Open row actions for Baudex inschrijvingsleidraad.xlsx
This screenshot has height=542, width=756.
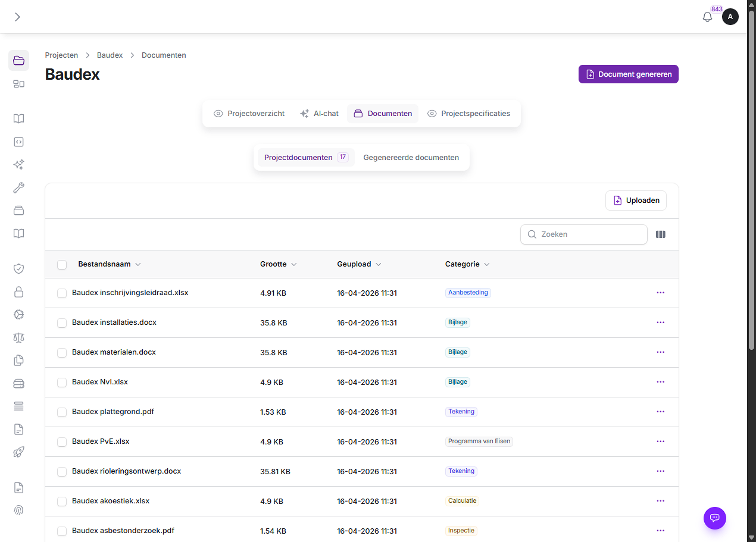point(660,293)
